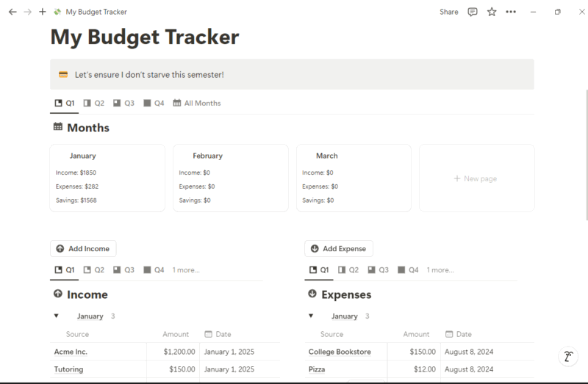Click the My Budget Tracker page heading
This screenshot has height=384, width=588.
(x=145, y=37)
